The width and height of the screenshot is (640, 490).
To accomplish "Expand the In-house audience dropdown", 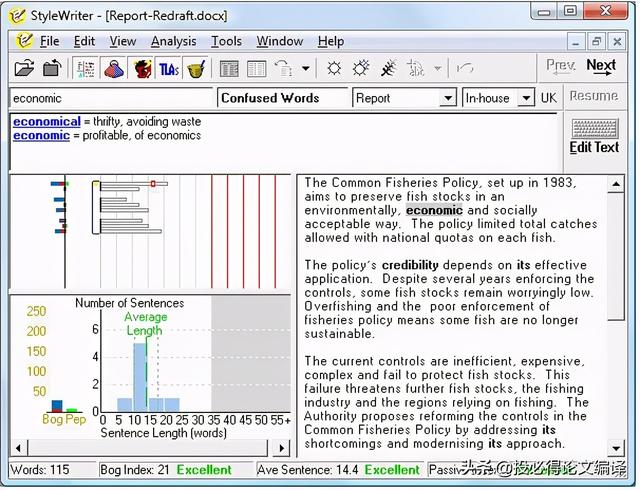I will point(498,98).
